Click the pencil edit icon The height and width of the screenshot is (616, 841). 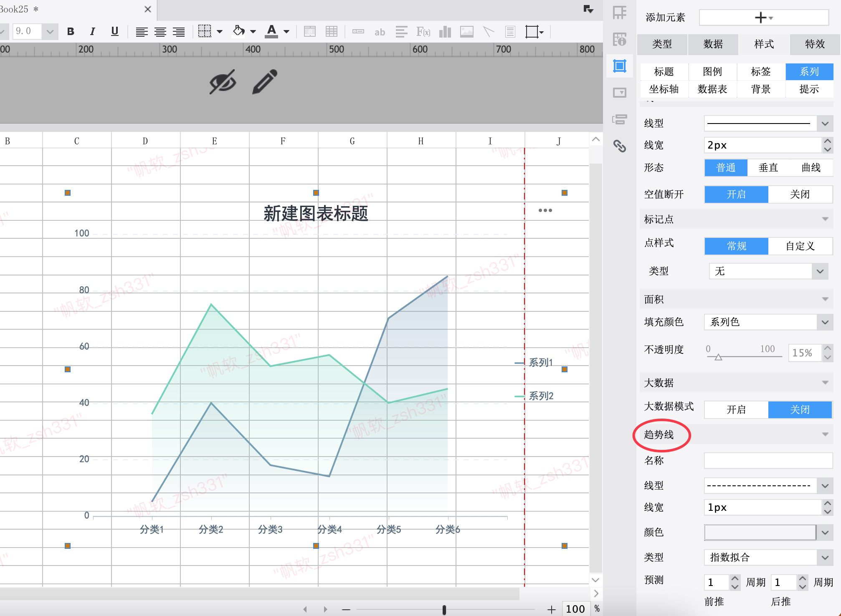[x=265, y=81]
